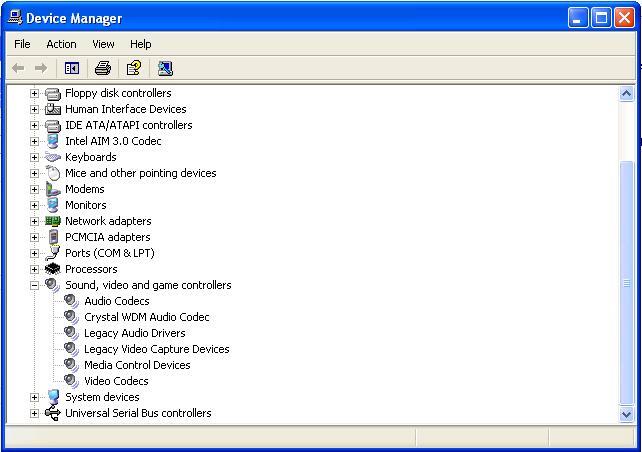Viewport: 642px width, 452px height.
Task: Click the Floppy disk controllers icon
Action: (53, 94)
